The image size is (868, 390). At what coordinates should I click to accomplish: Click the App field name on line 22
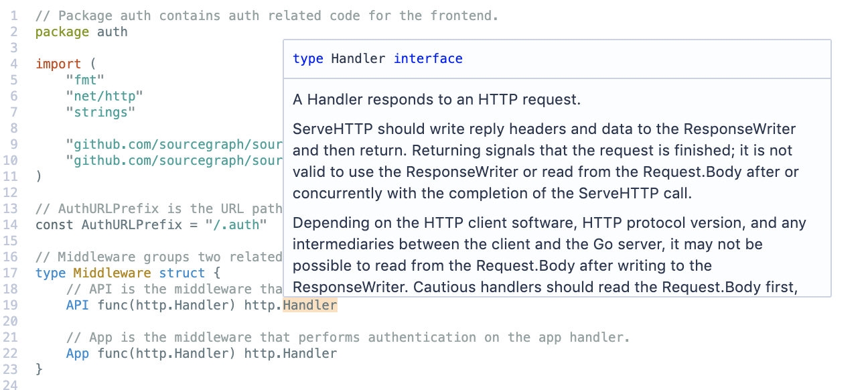pyautogui.click(x=77, y=354)
